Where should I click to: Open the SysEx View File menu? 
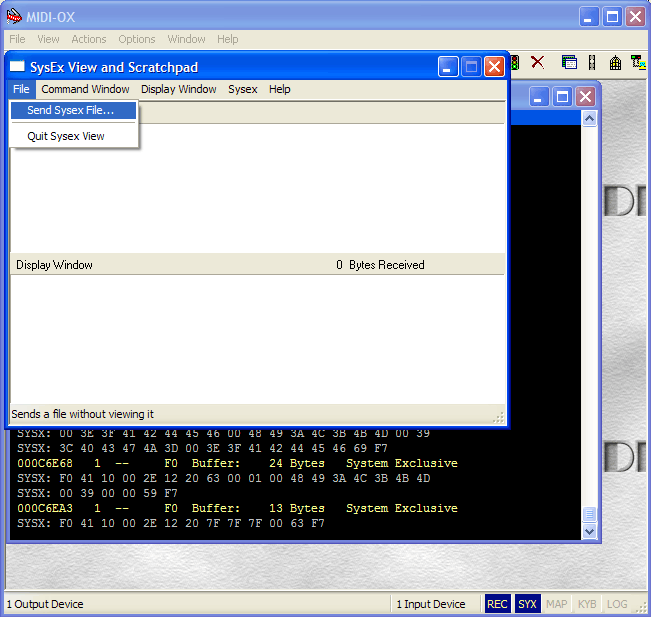tap(21, 89)
